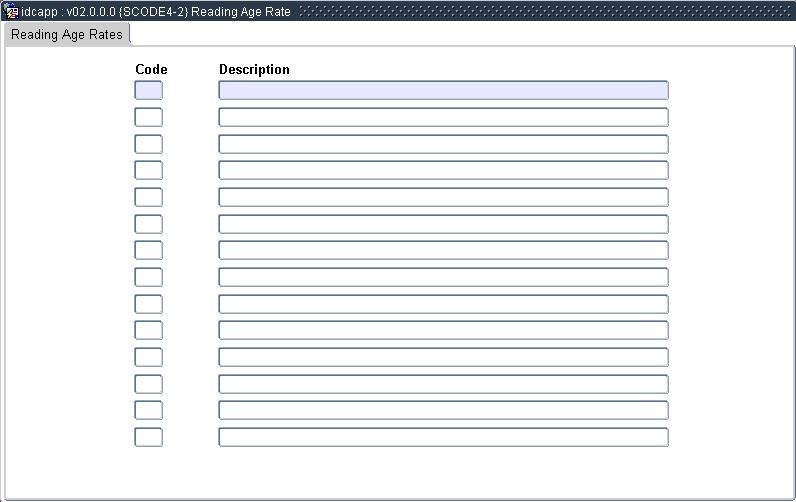Focus the eighth row Code field
The height and width of the screenshot is (502, 796).
pos(148,277)
